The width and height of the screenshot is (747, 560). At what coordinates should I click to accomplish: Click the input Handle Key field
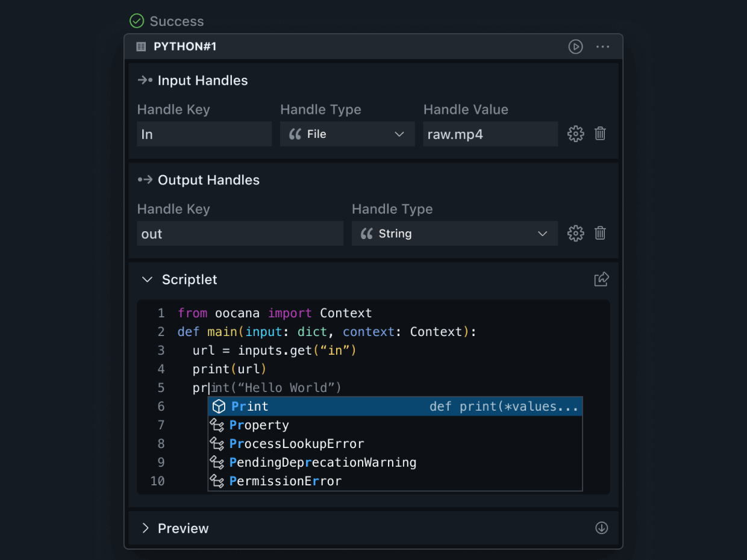204,134
